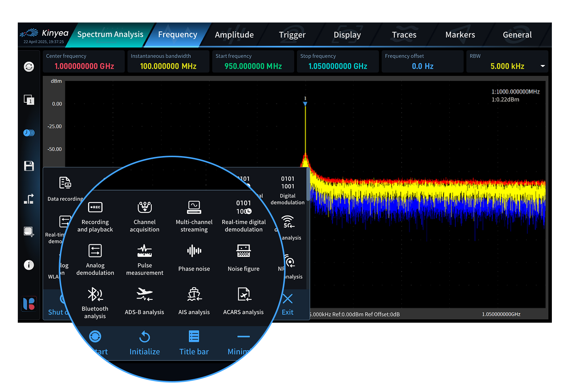This screenshot has width=570, height=392.
Task: Click the save disk icon in sidebar
Action: pos(29,166)
